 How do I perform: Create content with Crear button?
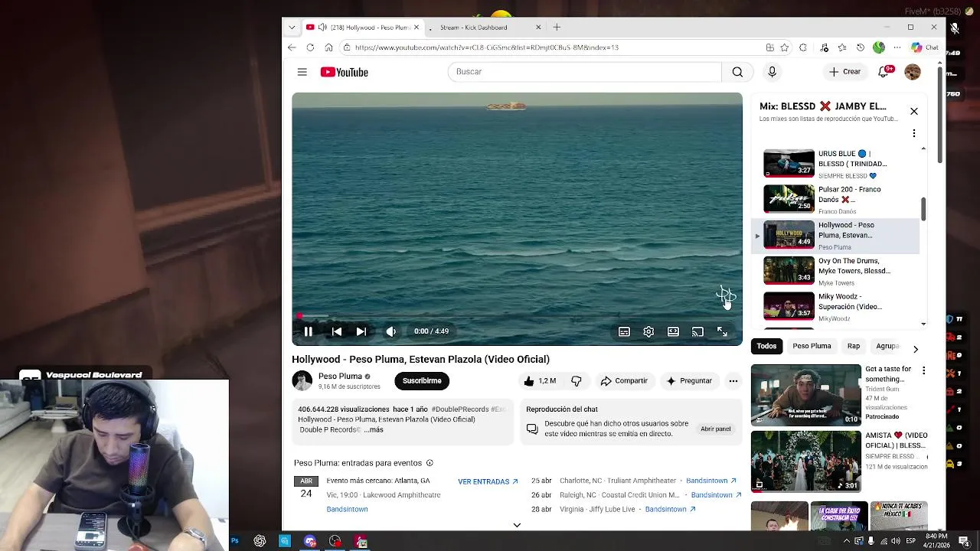[x=844, y=72]
